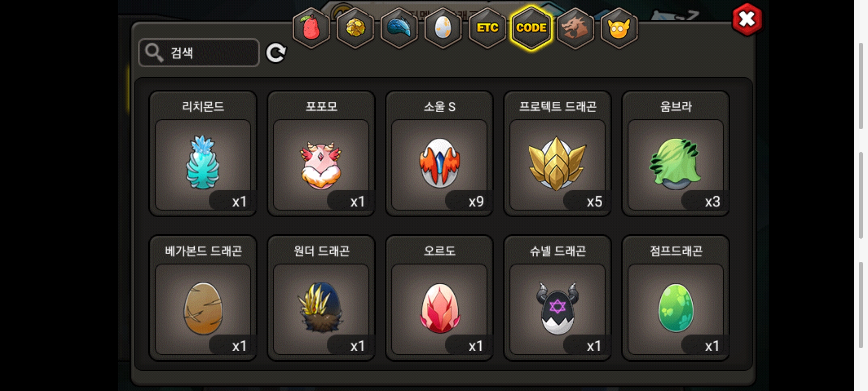The height and width of the screenshot is (391, 868).
Task: Select the CODE category tab
Action: point(531,28)
